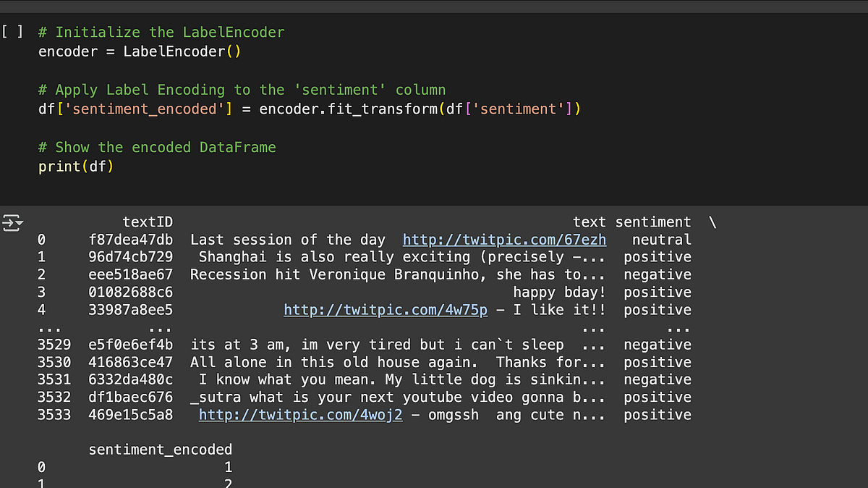Viewport: 868px width, 488px height.
Task: Open the cell output actions icon
Action: (13, 223)
